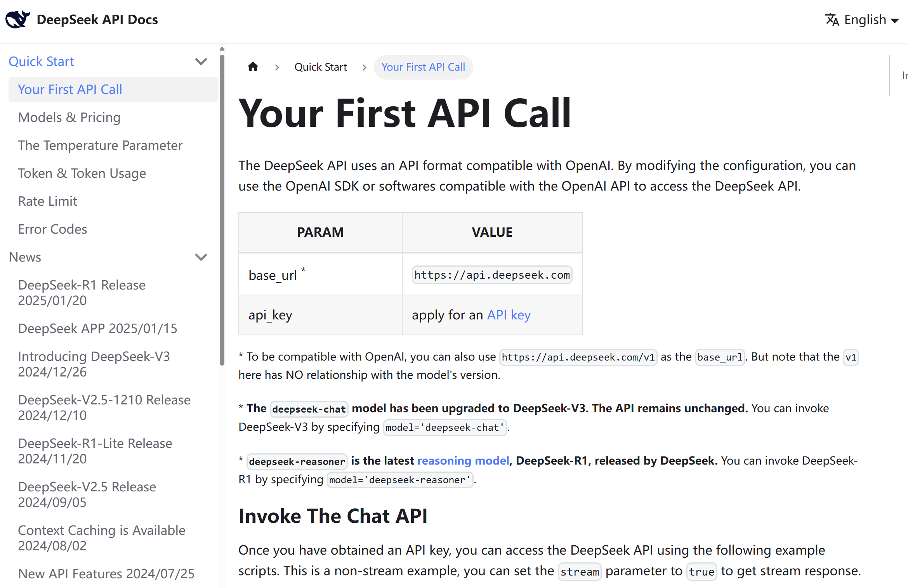Viewport: 908px width, 588px height.
Task: Open Quick Start sidebar category
Action: click(42, 61)
